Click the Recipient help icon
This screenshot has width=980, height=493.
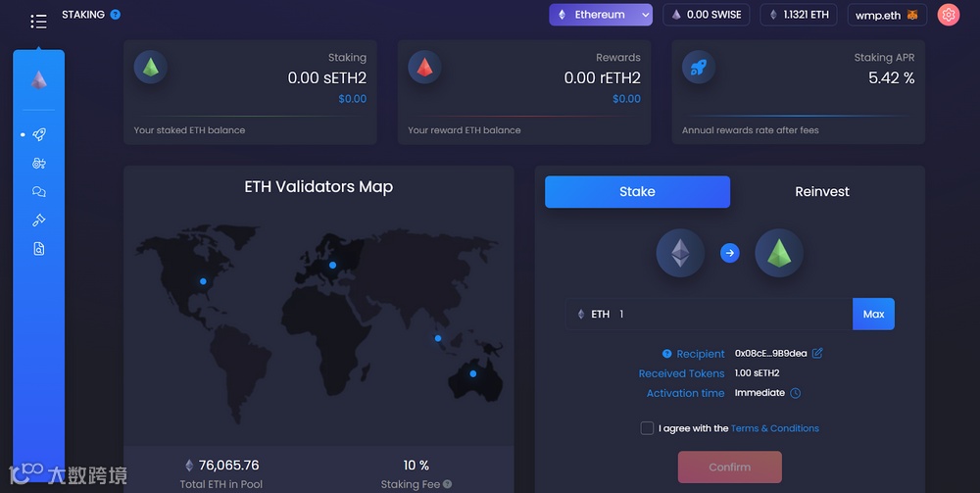coord(666,354)
